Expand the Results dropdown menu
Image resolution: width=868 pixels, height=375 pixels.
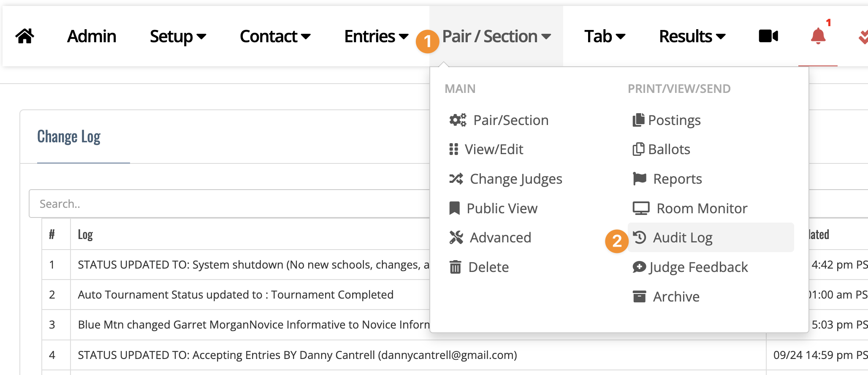(692, 36)
